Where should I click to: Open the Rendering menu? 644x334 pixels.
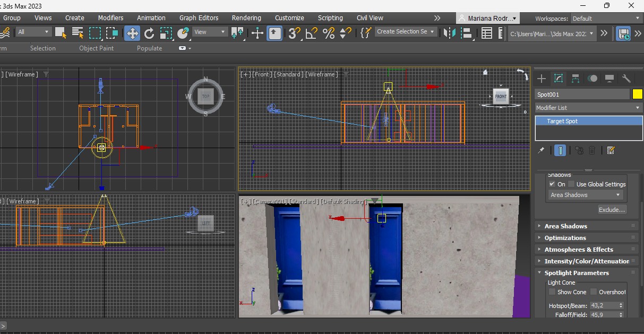tap(246, 18)
